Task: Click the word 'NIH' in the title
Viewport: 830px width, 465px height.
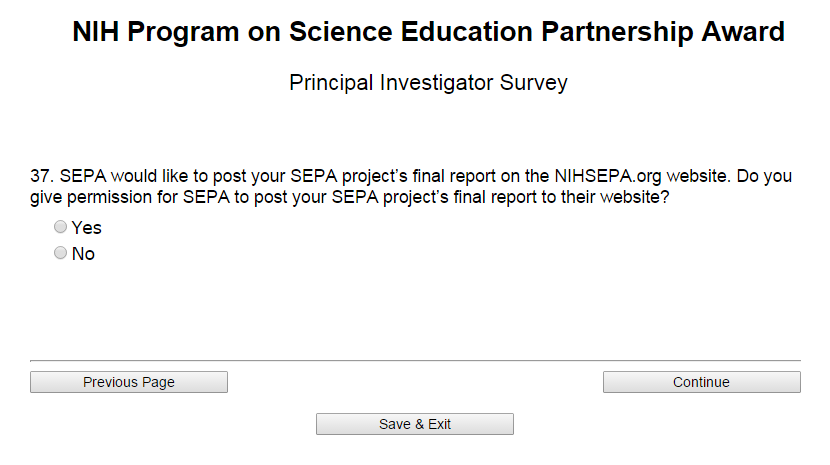Action: click(x=96, y=32)
